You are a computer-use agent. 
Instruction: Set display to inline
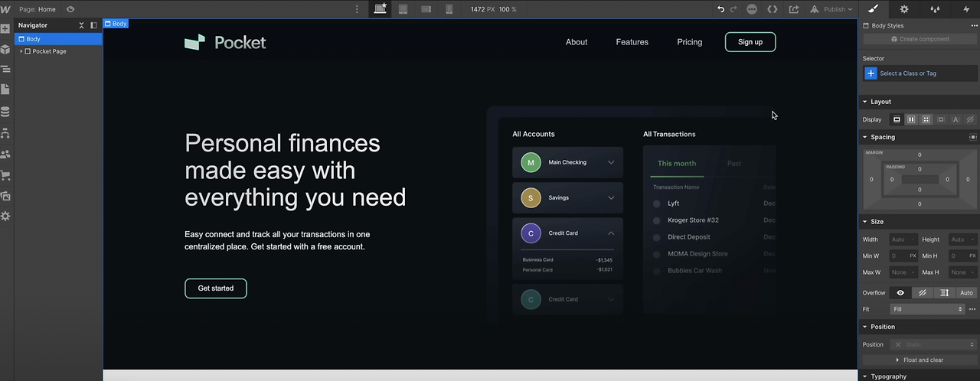(955, 119)
